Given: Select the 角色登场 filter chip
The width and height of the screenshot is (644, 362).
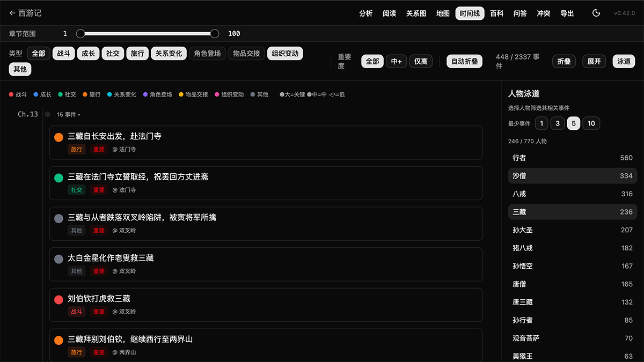Looking at the screenshot, I should (207, 54).
